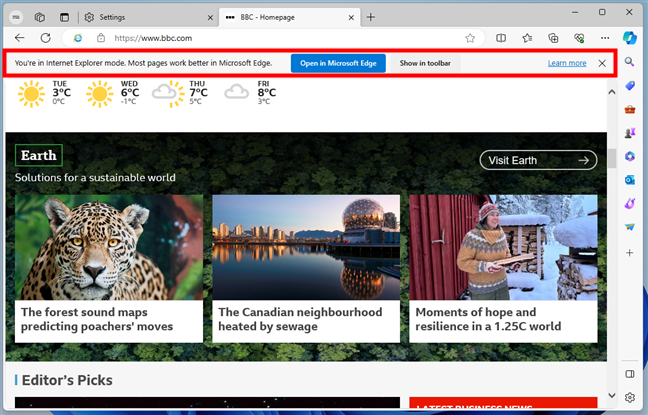The height and width of the screenshot is (415, 648).
Task: Click the Internet Explorer mode icon in the address bar
Action: point(77,38)
